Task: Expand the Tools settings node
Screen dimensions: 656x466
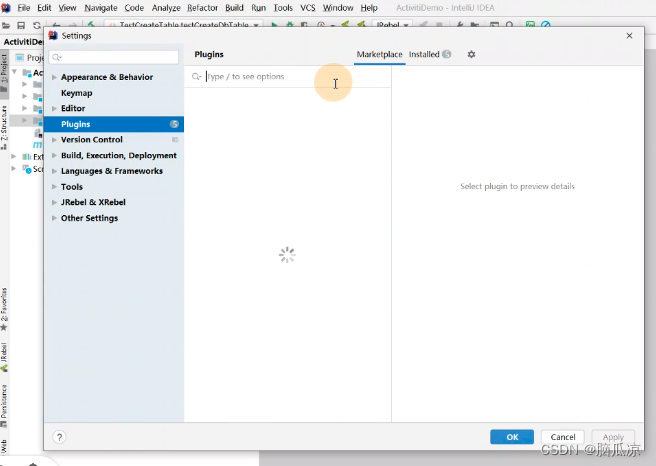Action: click(54, 187)
